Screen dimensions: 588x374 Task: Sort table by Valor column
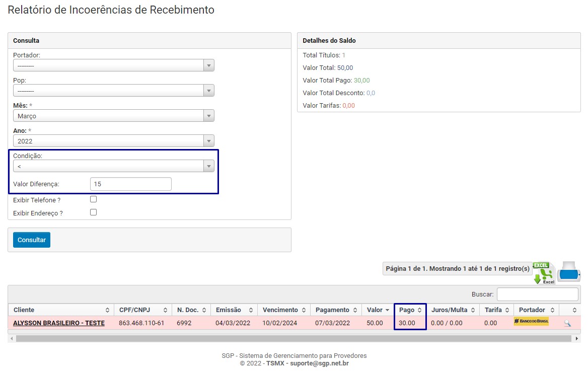[375, 310]
